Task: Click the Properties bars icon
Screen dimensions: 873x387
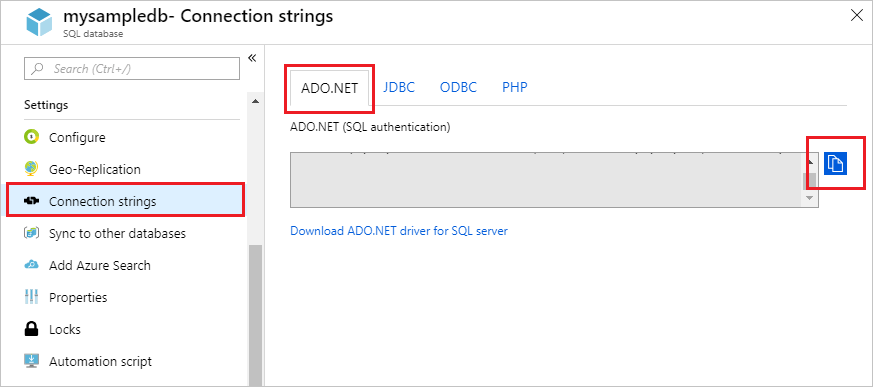Action: (31, 297)
